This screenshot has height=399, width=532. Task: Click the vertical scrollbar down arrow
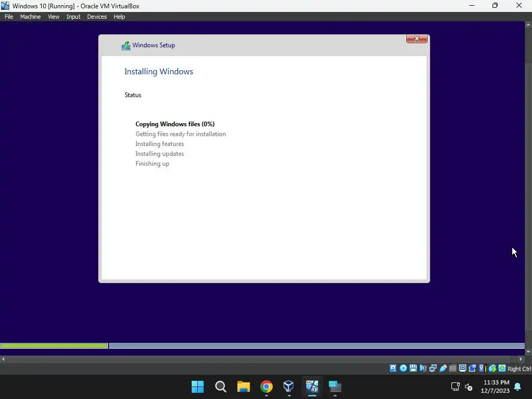point(528,352)
